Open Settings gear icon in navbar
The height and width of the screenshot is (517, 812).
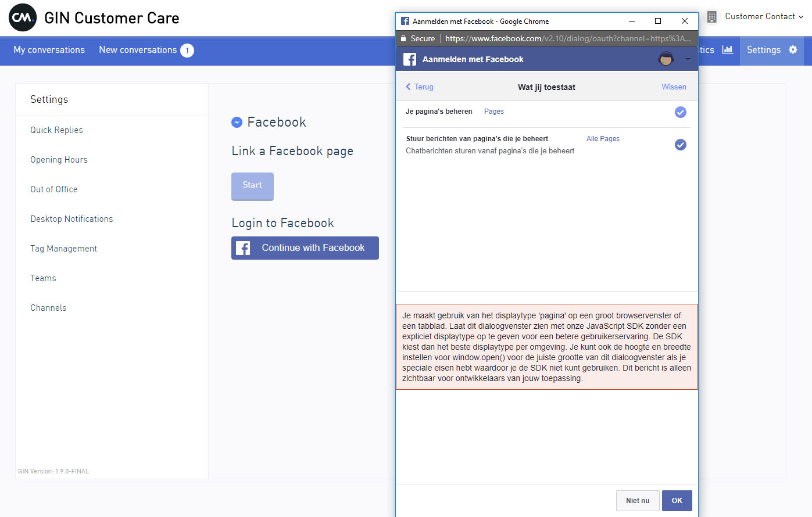click(x=793, y=50)
